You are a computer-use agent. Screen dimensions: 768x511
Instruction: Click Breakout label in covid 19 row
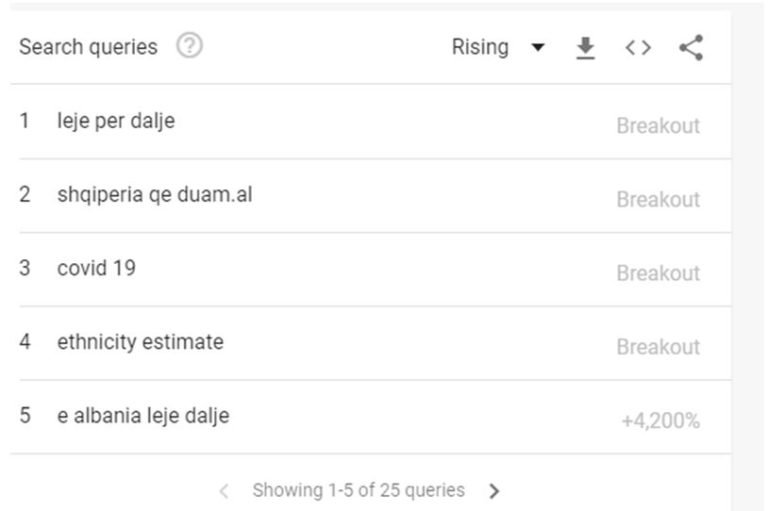pos(658,273)
